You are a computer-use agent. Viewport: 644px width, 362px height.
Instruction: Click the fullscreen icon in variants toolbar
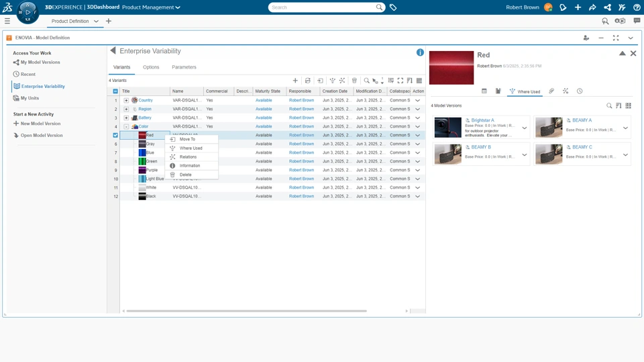(x=400, y=81)
